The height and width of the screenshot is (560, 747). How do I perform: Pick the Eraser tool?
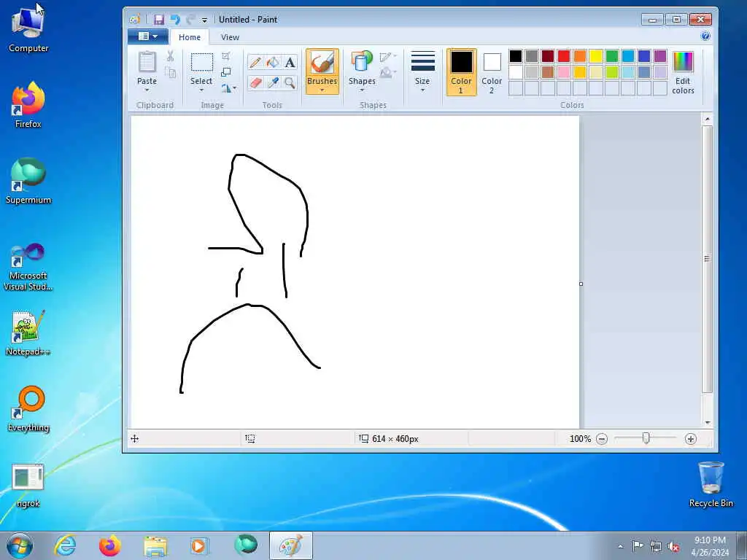point(255,83)
